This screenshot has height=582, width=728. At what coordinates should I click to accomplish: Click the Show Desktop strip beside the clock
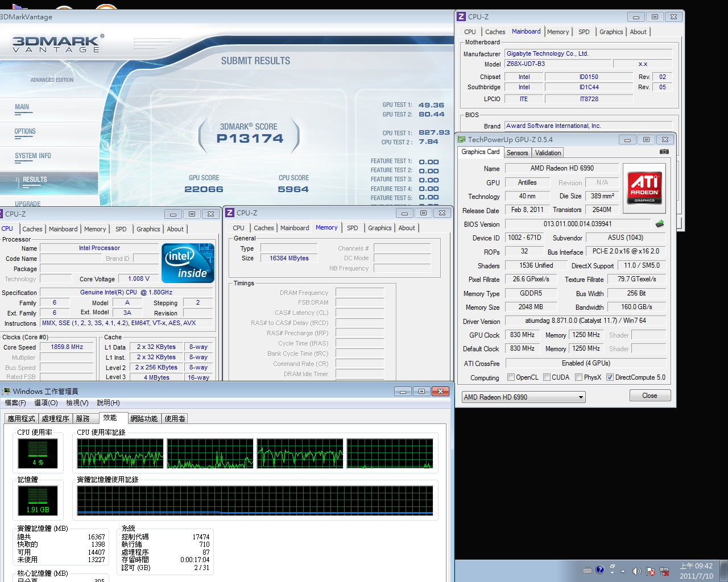pyautogui.click(x=724, y=571)
